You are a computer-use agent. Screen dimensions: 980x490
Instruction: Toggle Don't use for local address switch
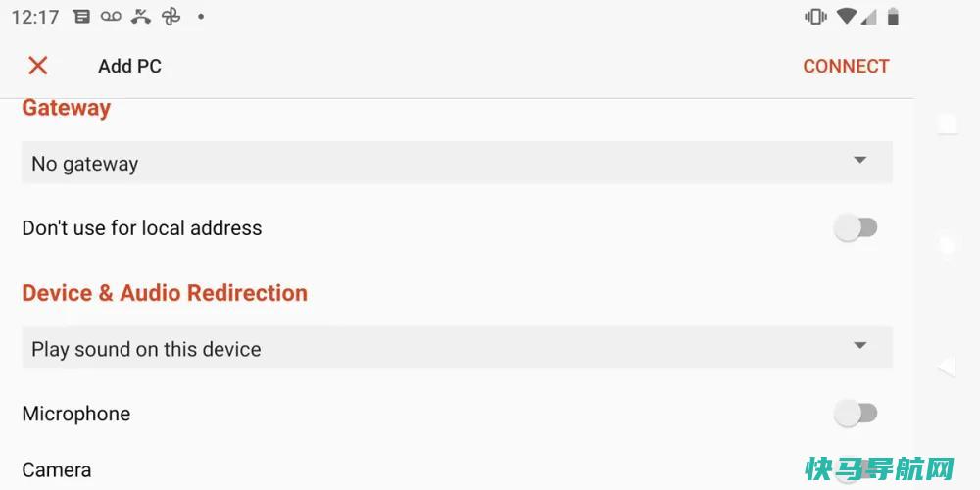(x=856, y=227)
